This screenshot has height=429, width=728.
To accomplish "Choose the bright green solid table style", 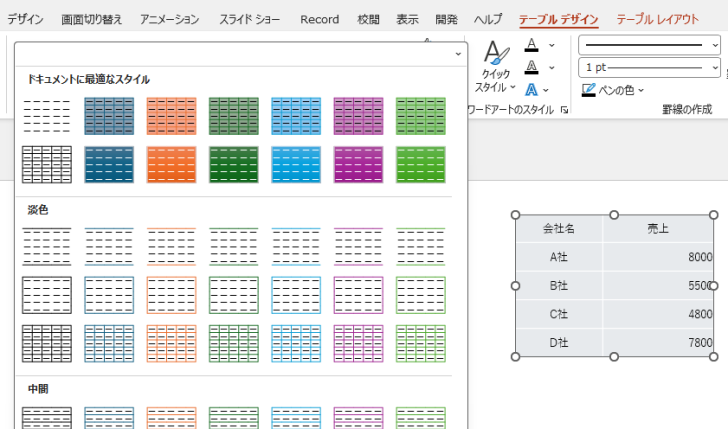I will pos(421,165).
